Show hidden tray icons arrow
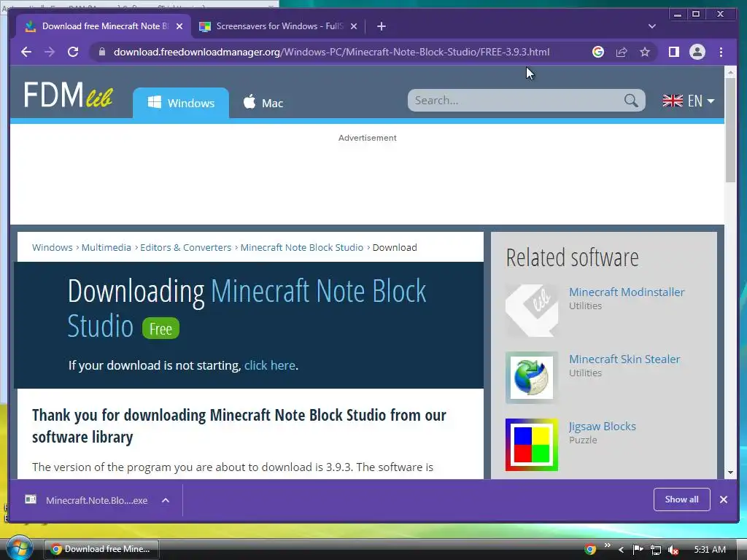 tap(621, 550)
